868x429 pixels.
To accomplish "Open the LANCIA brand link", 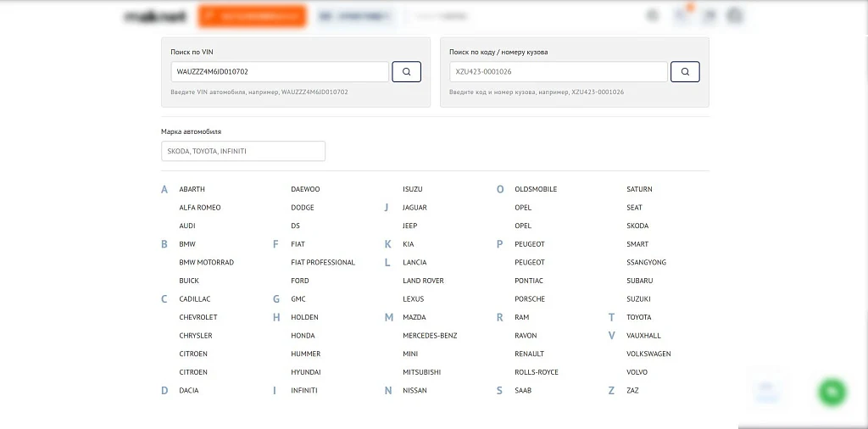I will [x=415, y=262].
